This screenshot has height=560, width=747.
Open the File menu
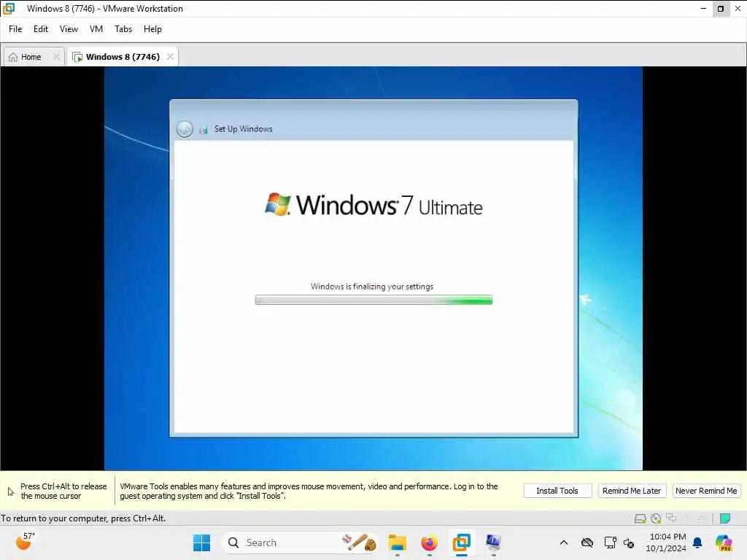point(15,29)
